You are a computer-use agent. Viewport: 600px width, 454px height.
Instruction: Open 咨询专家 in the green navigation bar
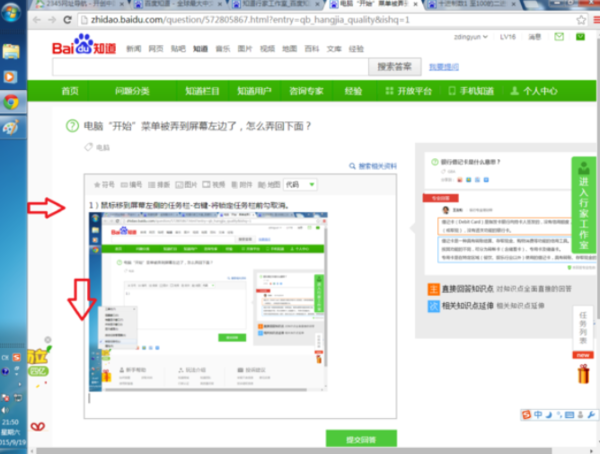tap(306, 91)
